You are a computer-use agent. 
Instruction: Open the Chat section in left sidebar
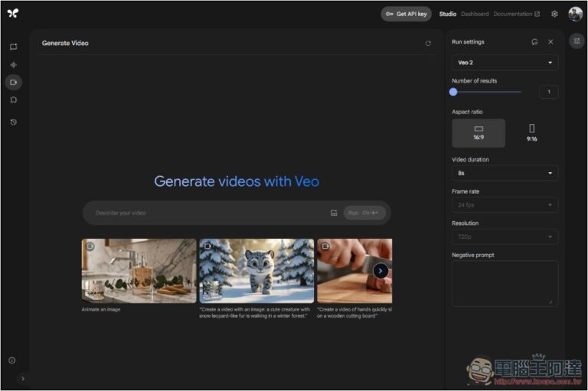tap(13, 47)
